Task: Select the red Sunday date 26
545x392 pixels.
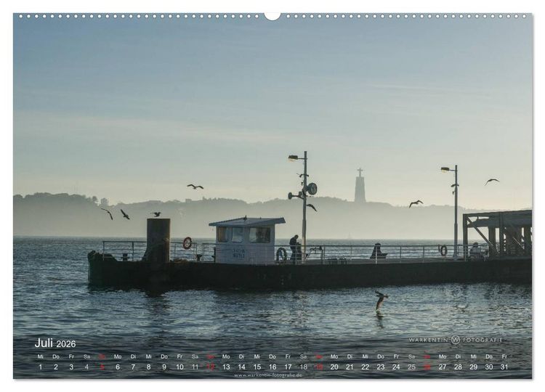Action: [x=427, y=367]
